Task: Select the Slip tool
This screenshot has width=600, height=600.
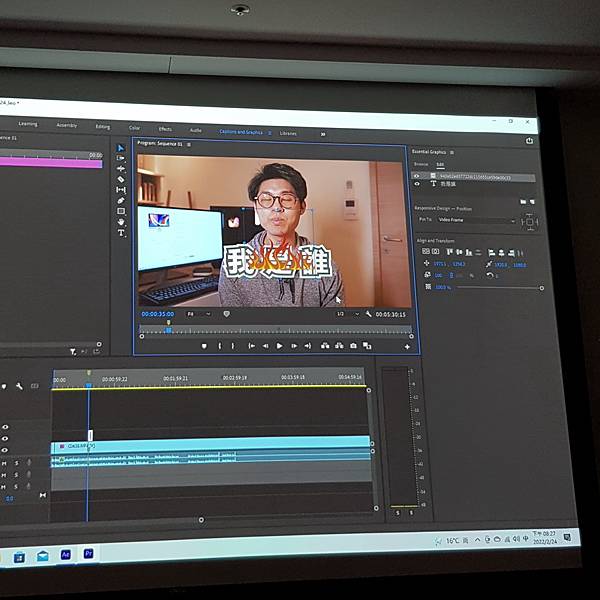Action: (121, 190)
